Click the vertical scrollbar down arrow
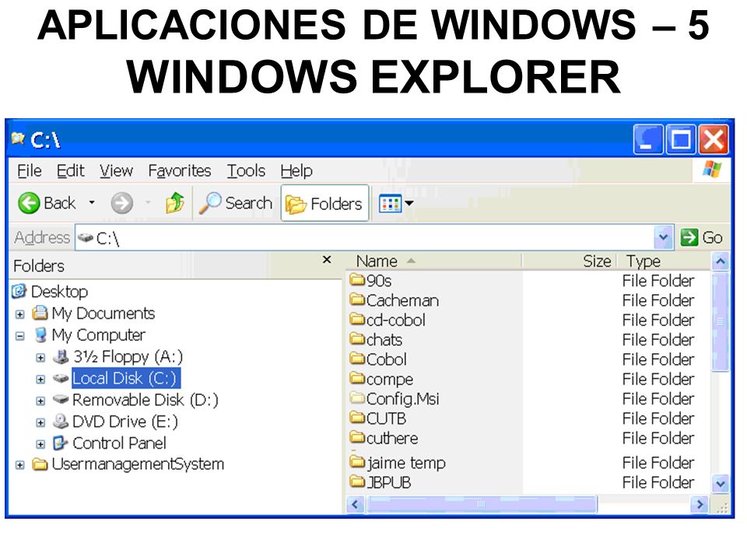 [721, 484]
